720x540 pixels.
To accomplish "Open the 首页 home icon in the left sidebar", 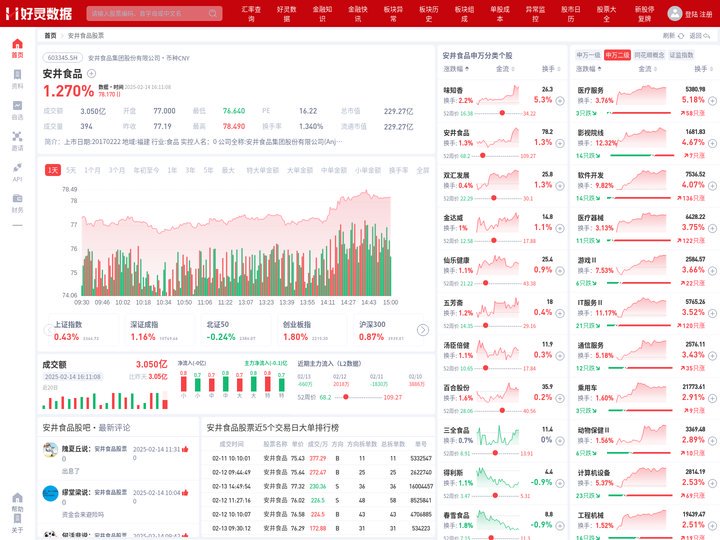I will point(17,44).
